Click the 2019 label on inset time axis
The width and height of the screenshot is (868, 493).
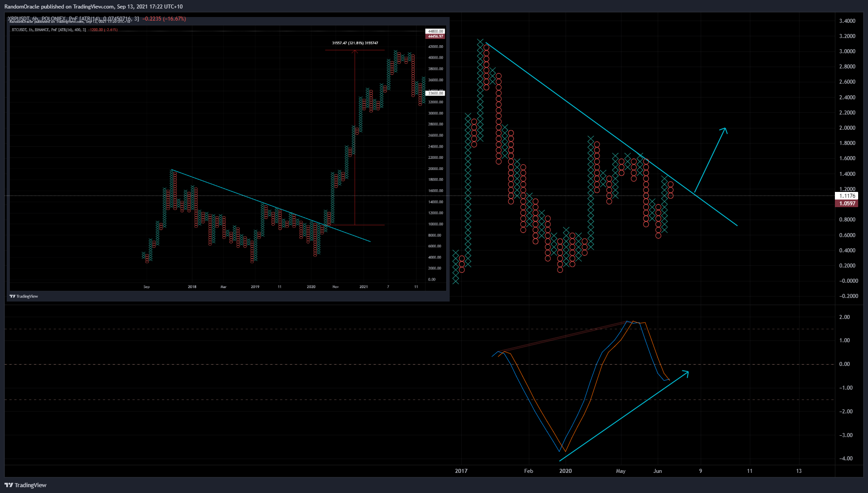(x=255, y=287)
